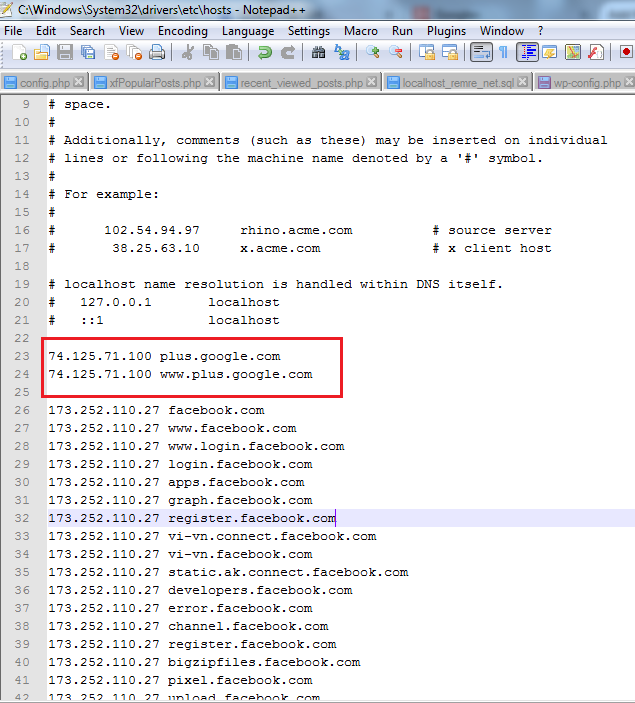
Task: Switch to config.php tab
Action: click(44, 83)
